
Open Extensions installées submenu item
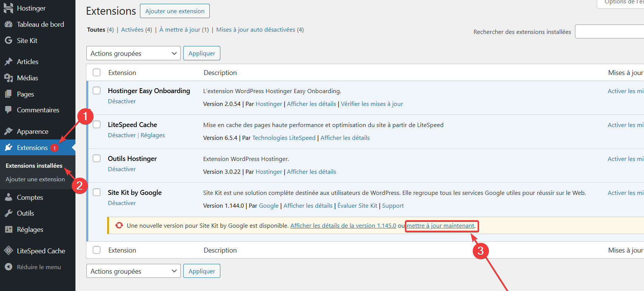coord(34,165)
